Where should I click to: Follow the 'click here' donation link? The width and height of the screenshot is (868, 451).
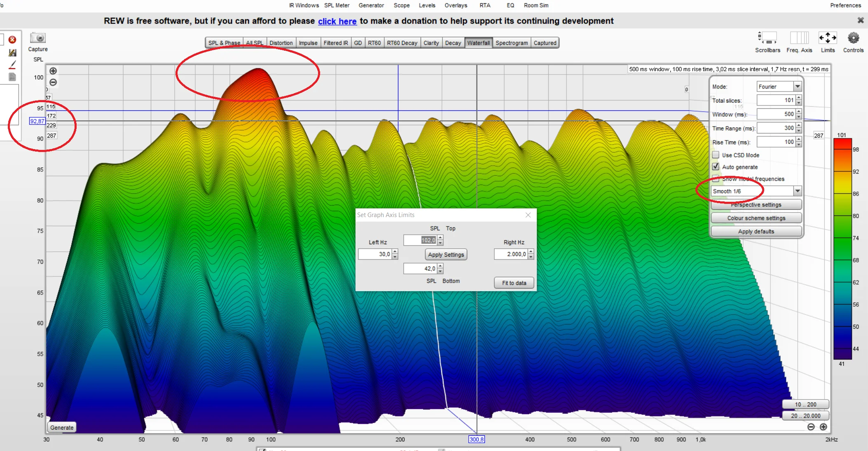tap(337, 21)
